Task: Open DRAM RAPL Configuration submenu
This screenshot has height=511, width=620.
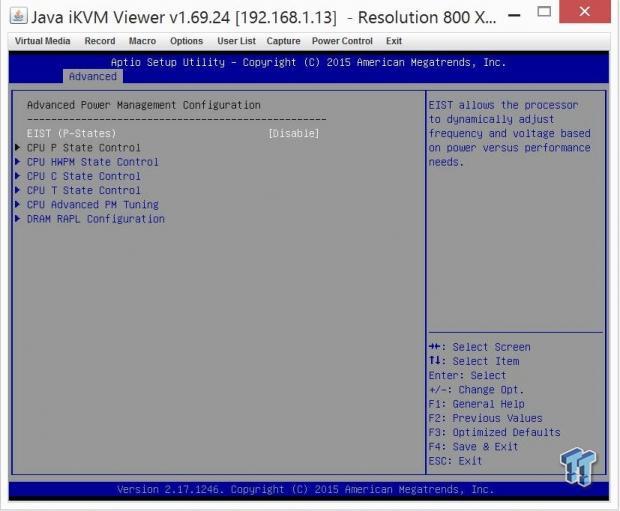Action: [x=96, y=219]
